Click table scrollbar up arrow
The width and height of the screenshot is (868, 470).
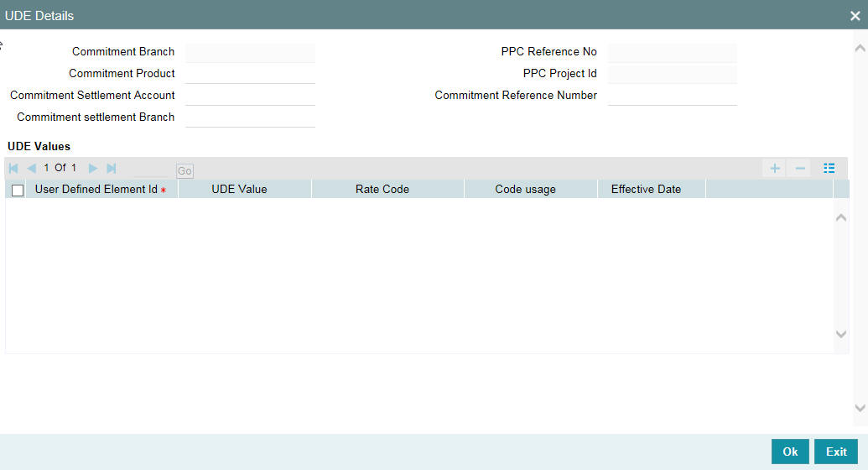pyautogui.click(x=841, y=217)
